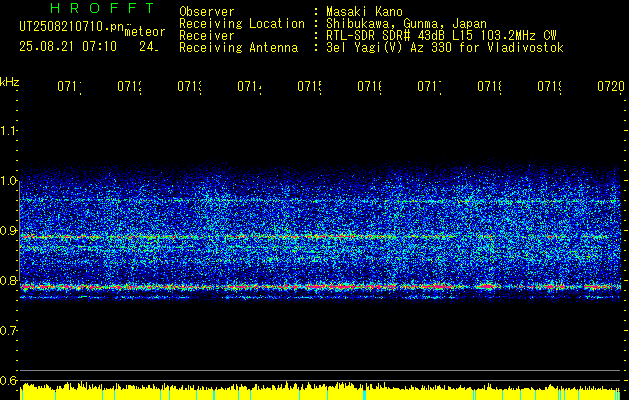
Task: Click the 0713 time axis marker
Action: [189, 87]
